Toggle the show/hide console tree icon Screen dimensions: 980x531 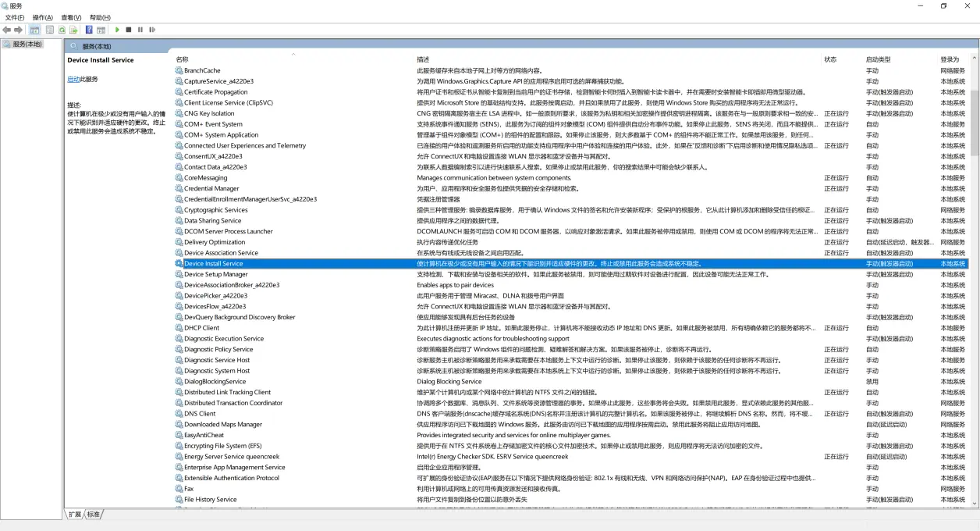pyautogui.click(x=34, y=30)
